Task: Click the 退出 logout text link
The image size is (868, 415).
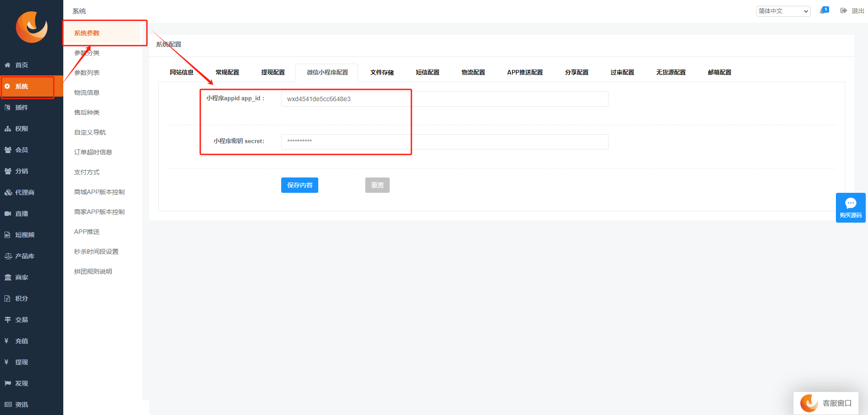Action: pos(858,11)
